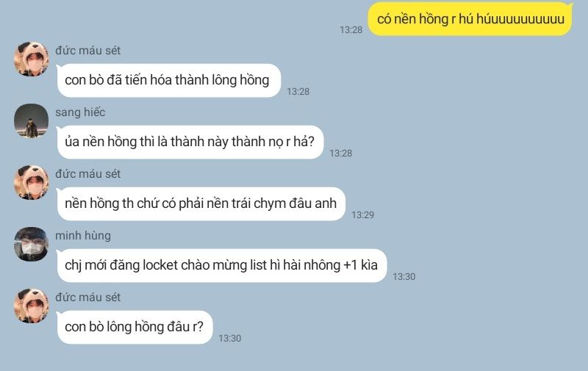Click 'đức máu sét' name above 'nền hồng th' message
Viewport: 588px width, 371px height.
[87, 174]
